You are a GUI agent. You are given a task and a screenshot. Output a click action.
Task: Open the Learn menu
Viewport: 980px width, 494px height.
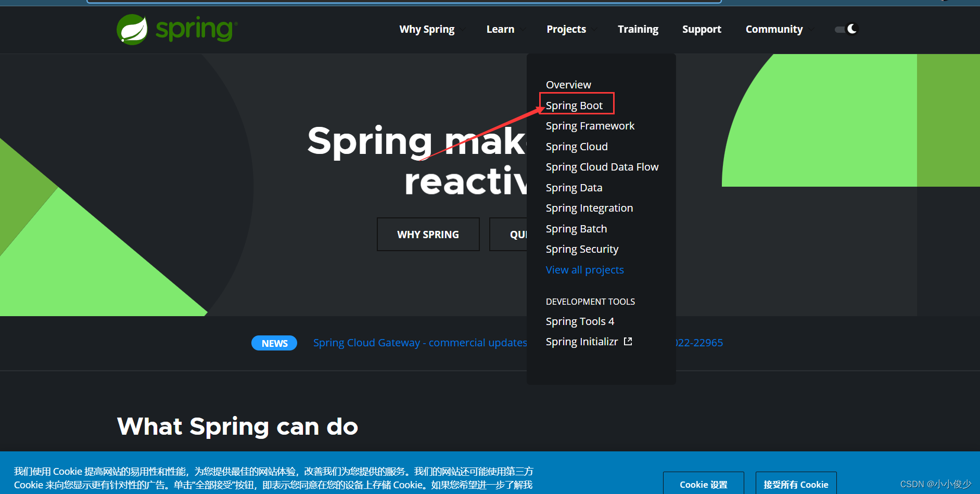tap(500, 29)
